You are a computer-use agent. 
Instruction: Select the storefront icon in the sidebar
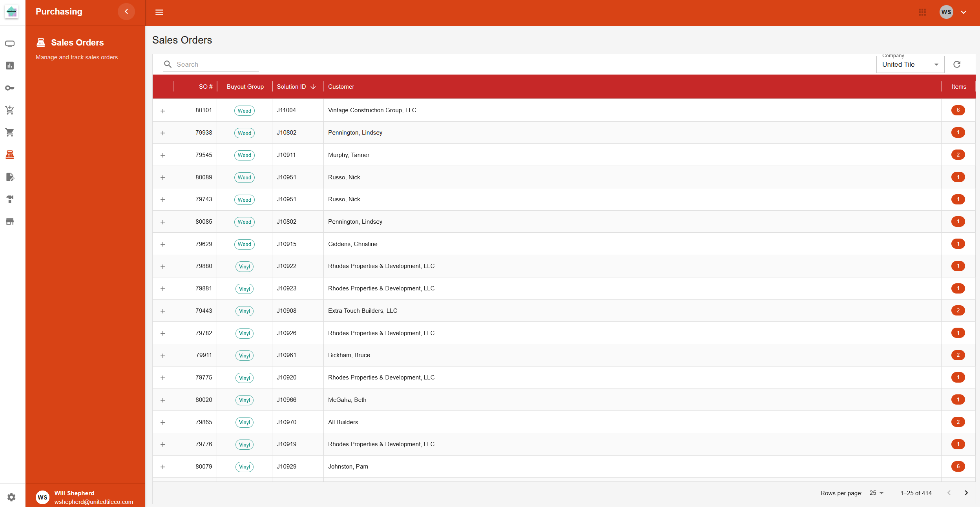click(x=10, y=221)
